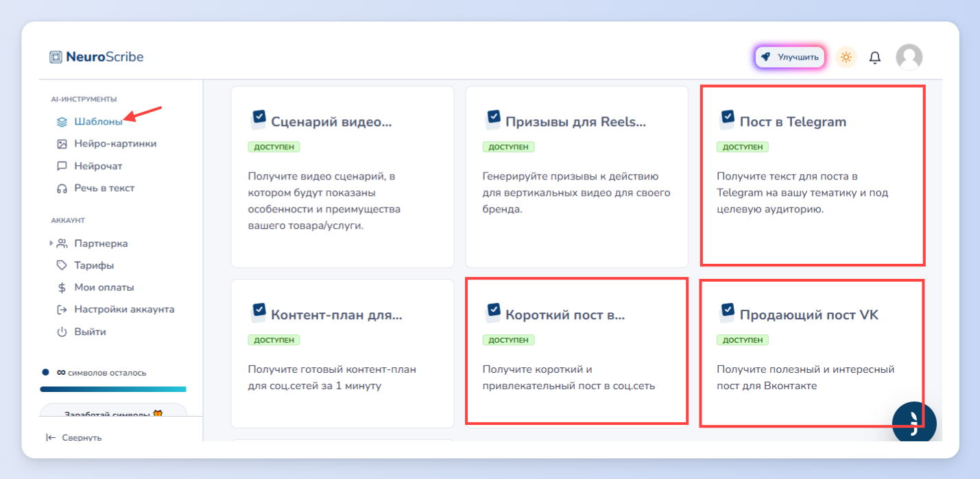Open the NeuroScribe home link text

coord(105,57)
